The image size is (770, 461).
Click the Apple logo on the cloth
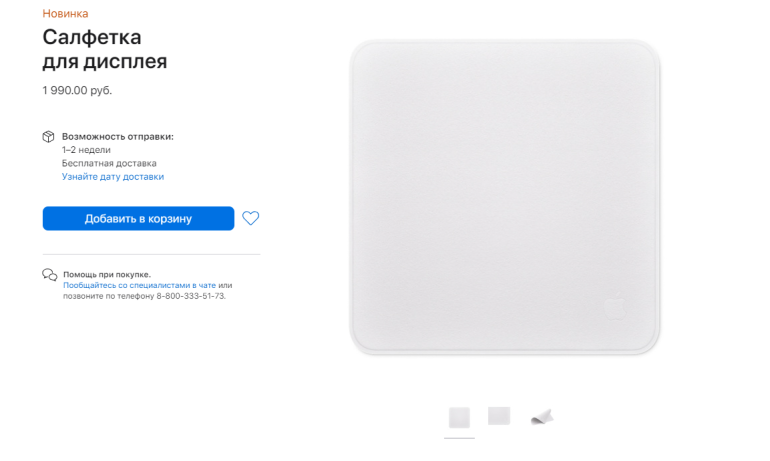point(615,306)
